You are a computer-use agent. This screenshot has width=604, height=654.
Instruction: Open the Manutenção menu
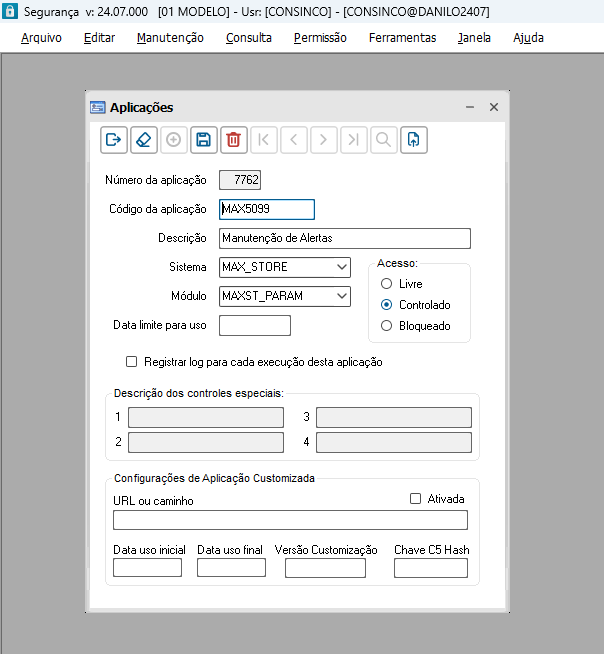(170, 38)
